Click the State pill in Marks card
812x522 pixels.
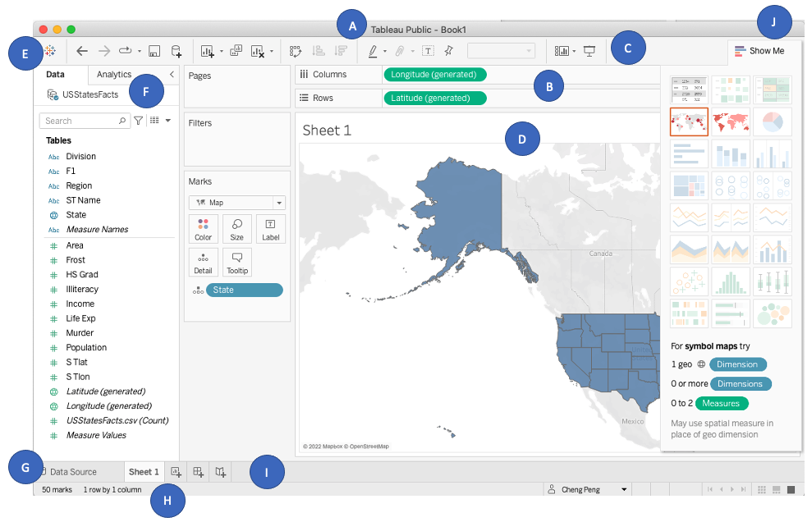point(244,290)
